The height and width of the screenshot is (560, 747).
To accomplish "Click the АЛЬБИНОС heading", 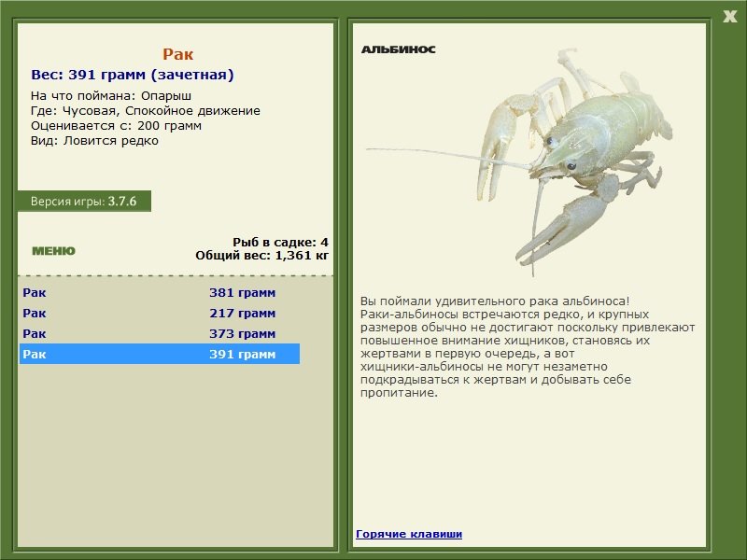I will (398, 49).
